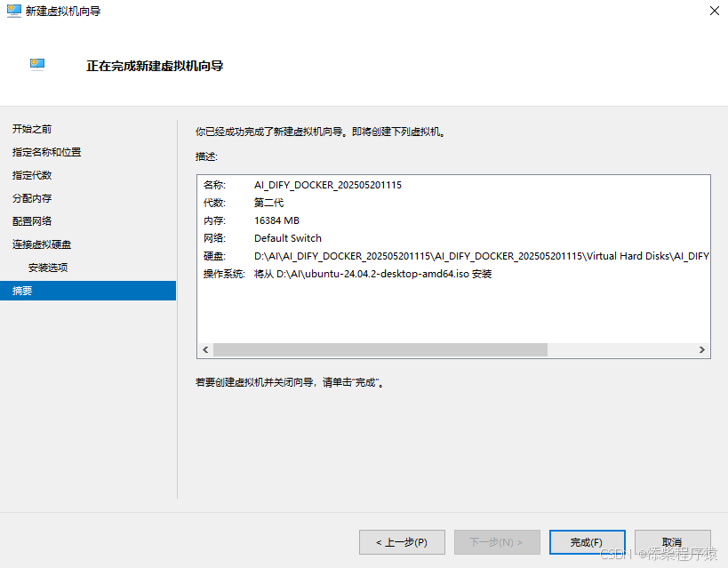
Task: Click the 名称: label
Action: point(214,185)
